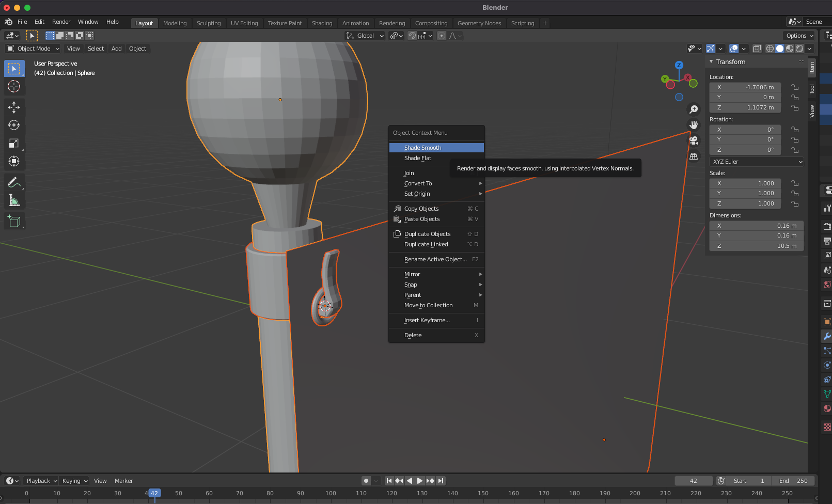Image resolution: width=832 pixels, height=504 pixels.
Task: Toggle snapping magnet
Action: click(412, 36)
